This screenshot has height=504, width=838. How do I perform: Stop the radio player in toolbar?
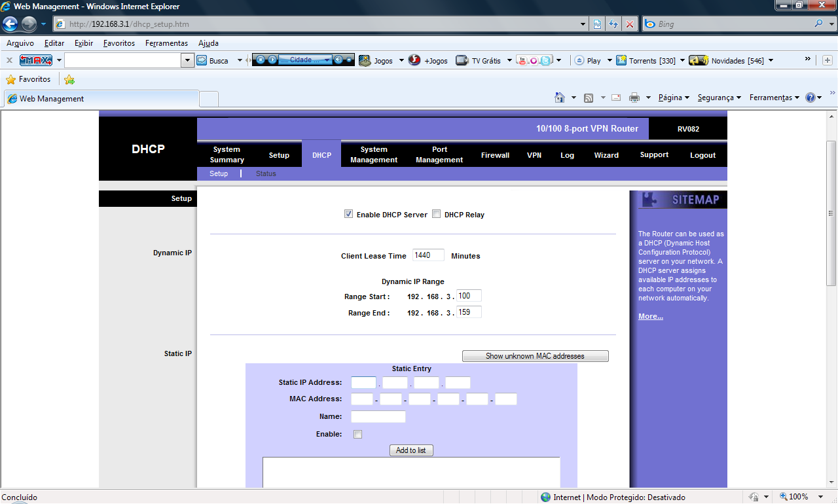[260, 60]
